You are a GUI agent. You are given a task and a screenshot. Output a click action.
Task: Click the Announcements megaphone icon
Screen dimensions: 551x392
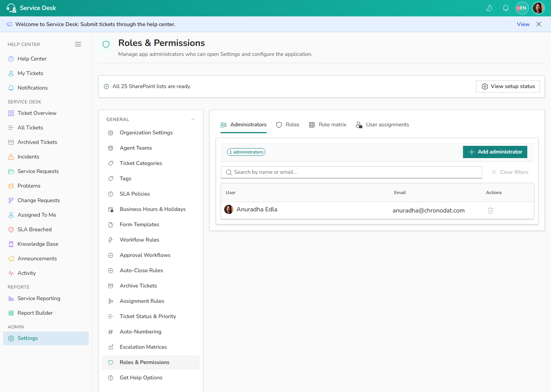point(11,258)
